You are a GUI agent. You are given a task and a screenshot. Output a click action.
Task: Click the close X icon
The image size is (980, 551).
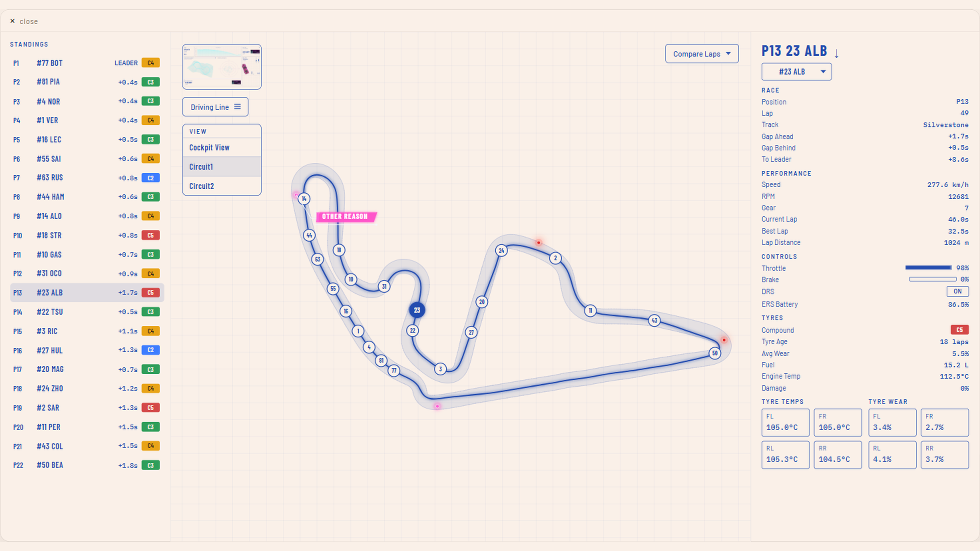tap(12, 21)
